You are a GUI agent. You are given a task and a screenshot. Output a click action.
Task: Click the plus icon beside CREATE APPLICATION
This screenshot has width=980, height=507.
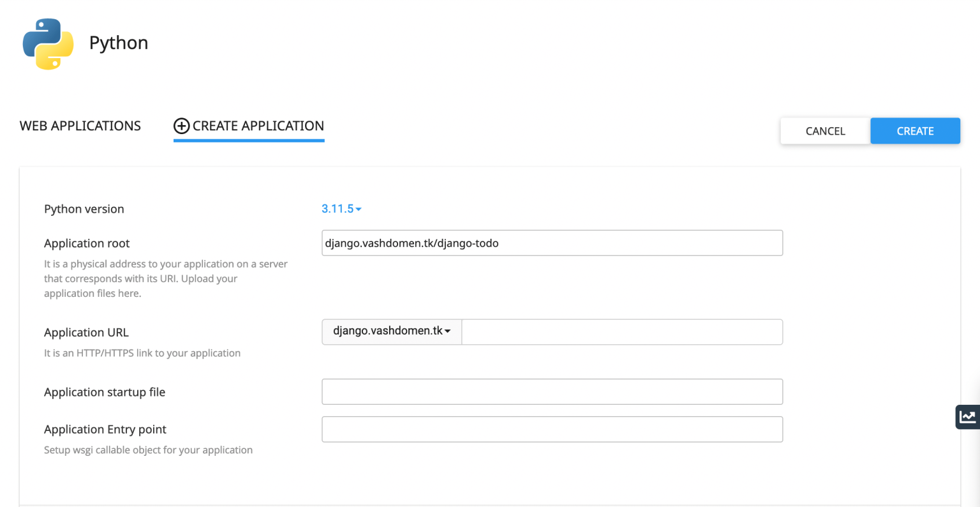pos(181,126)
